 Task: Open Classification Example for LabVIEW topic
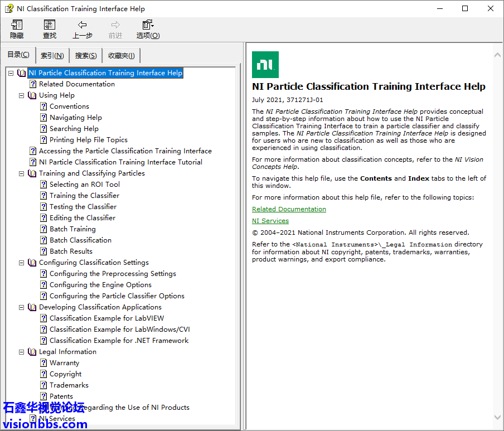tap(106, 318)
